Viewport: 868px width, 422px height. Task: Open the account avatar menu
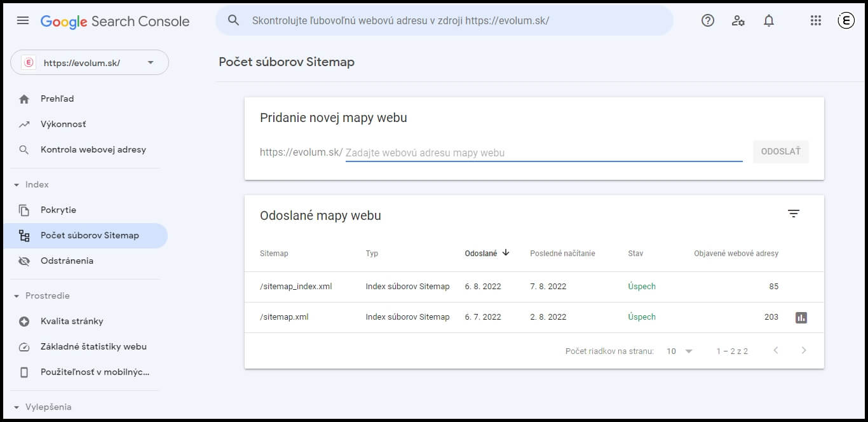point(846,20)
